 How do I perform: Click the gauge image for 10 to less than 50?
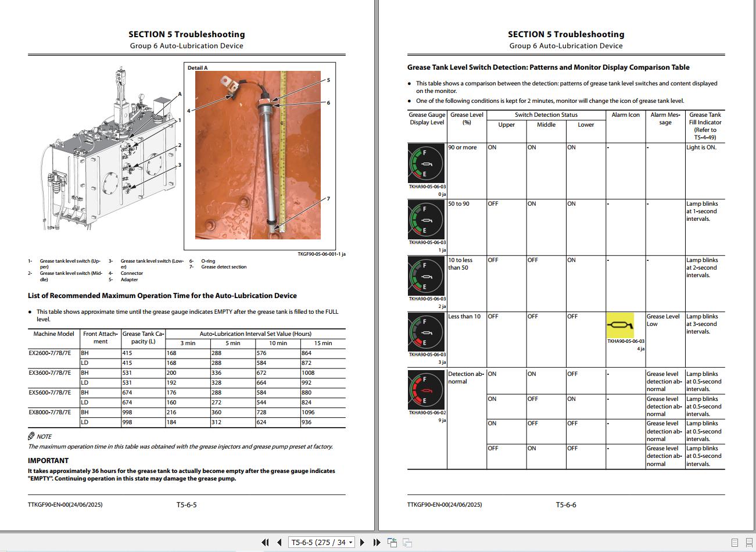(x=427, y=276)
